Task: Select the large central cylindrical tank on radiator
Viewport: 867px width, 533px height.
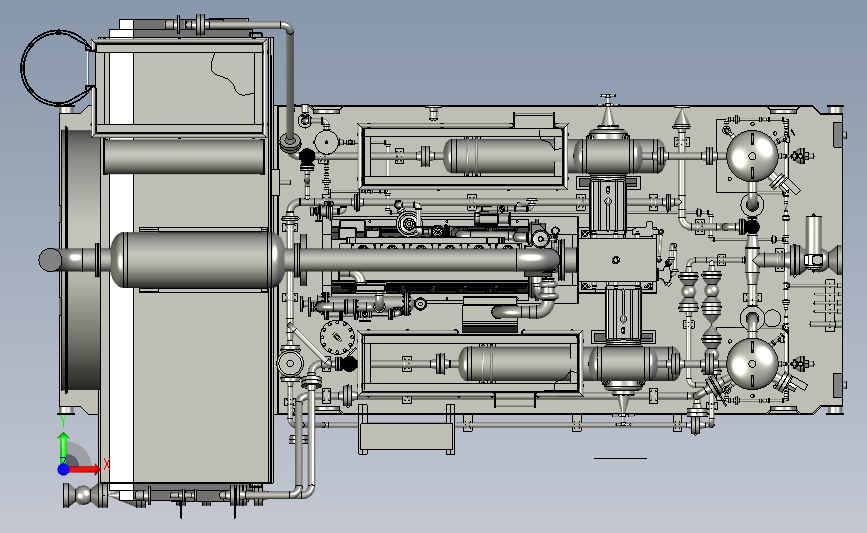Action: click(197, 260)
